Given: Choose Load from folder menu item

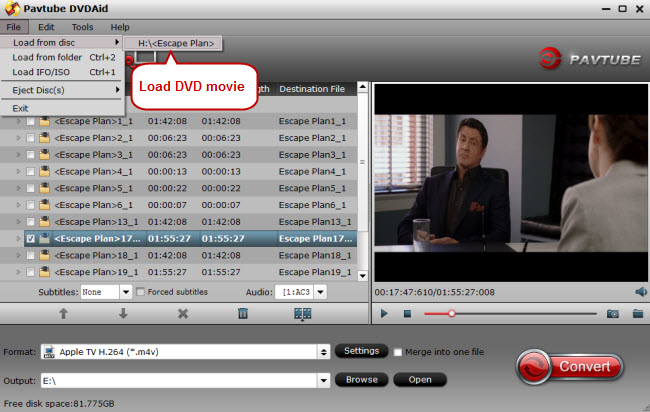Looking at the screenshot, I should click(x=62, y=58).
